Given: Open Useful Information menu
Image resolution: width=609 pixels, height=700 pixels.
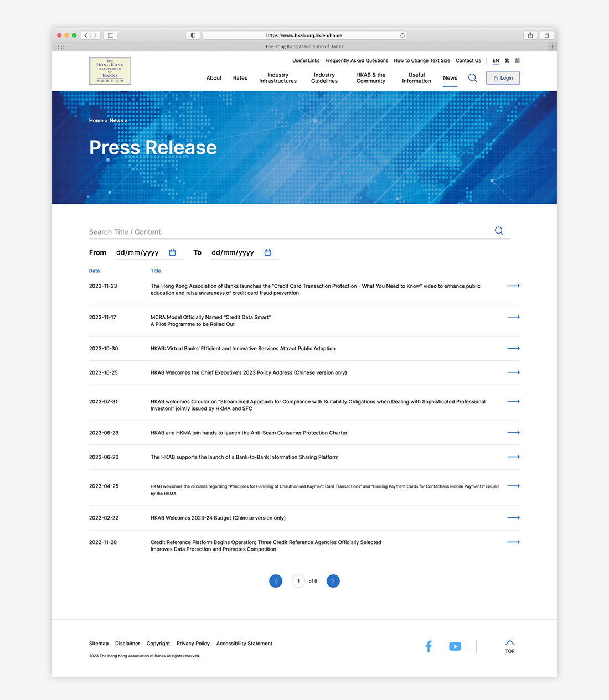Looking at the screenshot, I should [416, 78].
